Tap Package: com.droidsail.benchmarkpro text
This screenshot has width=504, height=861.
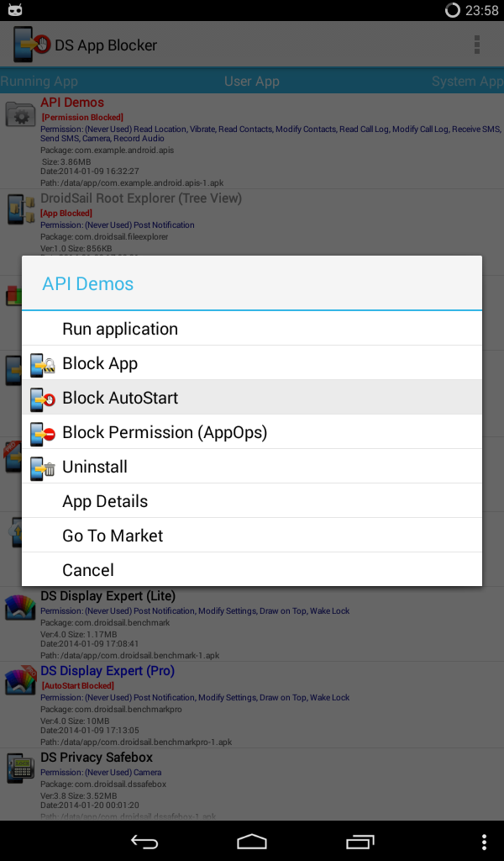(x=111, y=710)
